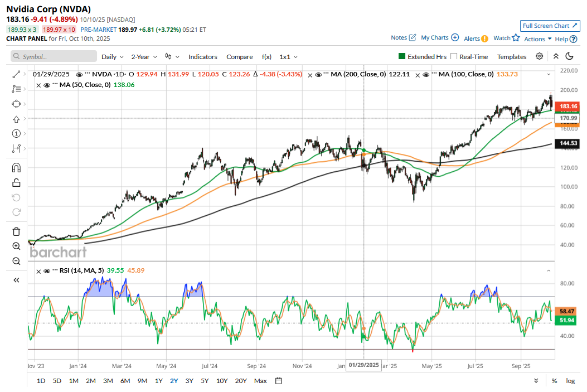Image resolution: width=587 pixels, height=392 pixels.
Task: Open the Actions dropdown menu
Action: click(x=538, y=38)
